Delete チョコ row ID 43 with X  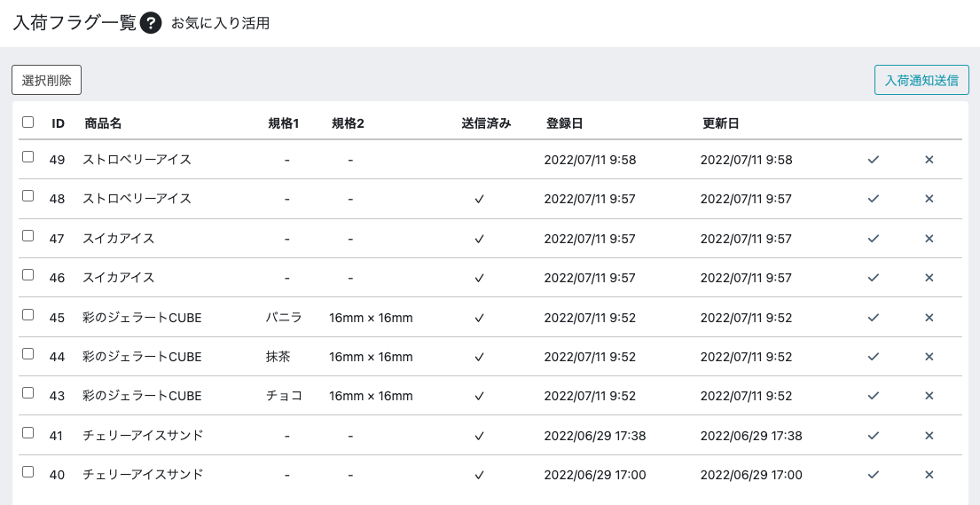coord(929,396)
